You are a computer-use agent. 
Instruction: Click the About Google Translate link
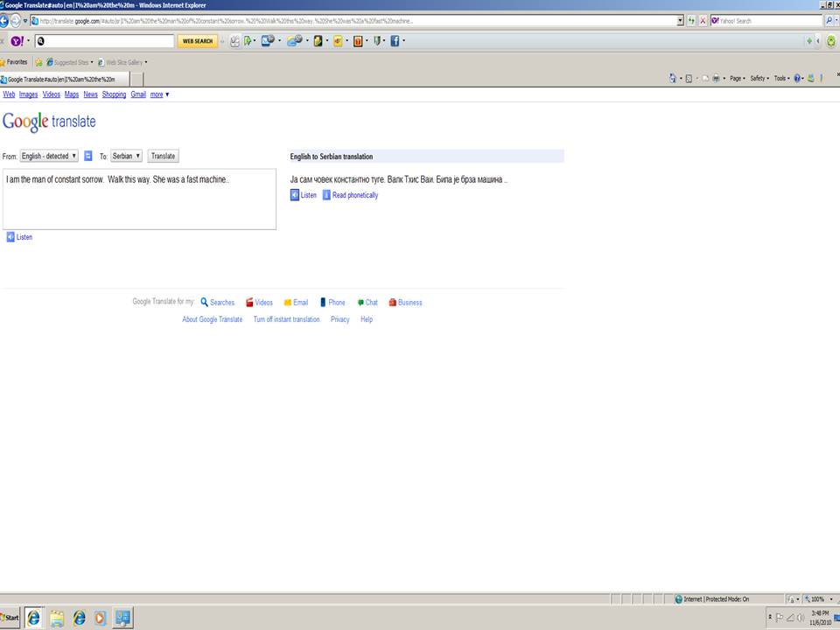212,319
